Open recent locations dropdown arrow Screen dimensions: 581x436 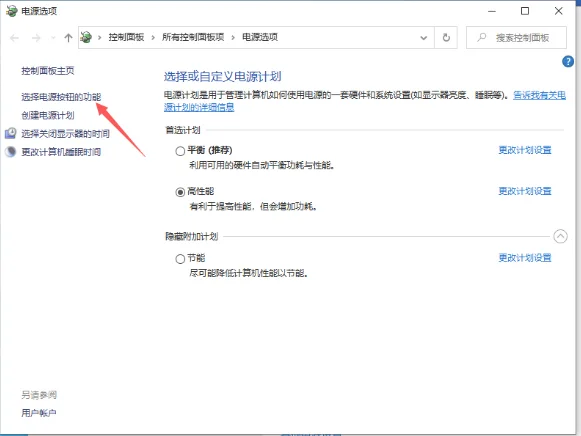(x=53, y=38)
